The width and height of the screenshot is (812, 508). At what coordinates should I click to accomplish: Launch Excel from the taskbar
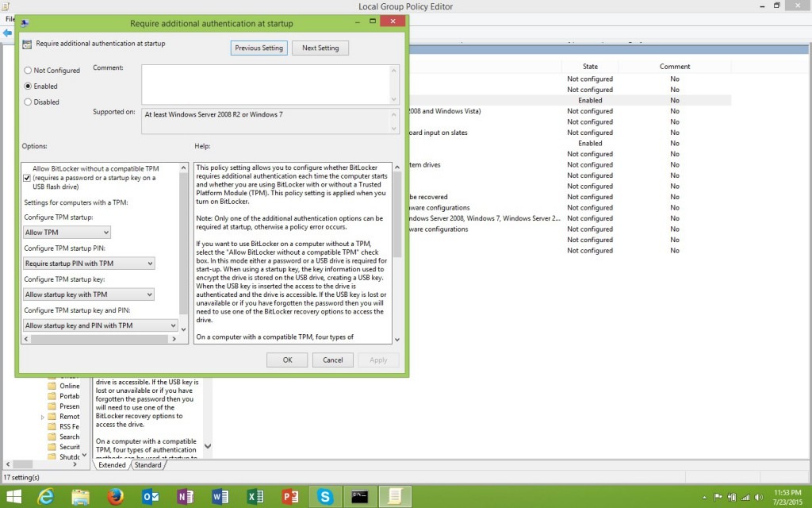click(255, 495)
